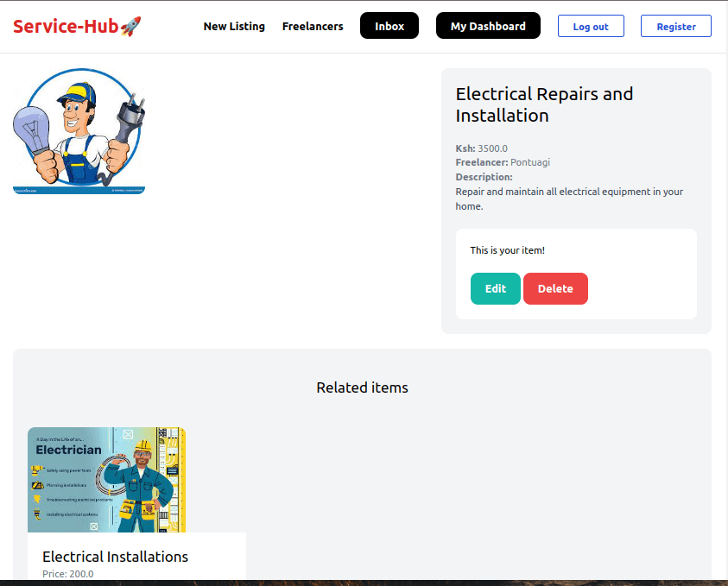The image size is (728, 586).
Task: Open the Electrician related item thumbnail
Action: click(106, 480)
